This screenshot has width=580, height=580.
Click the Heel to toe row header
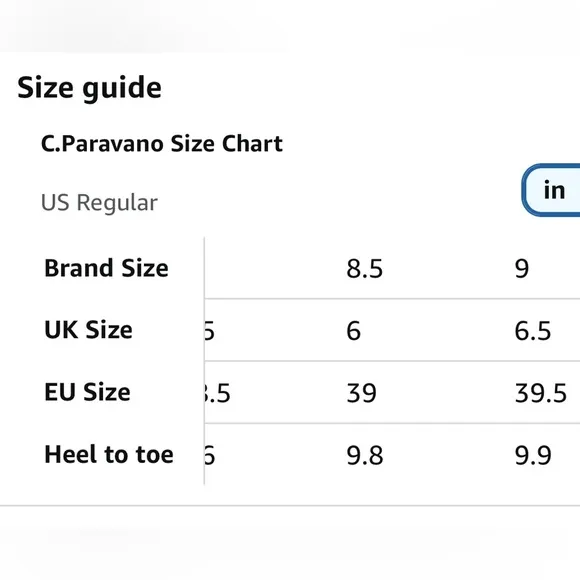(109, 454)
